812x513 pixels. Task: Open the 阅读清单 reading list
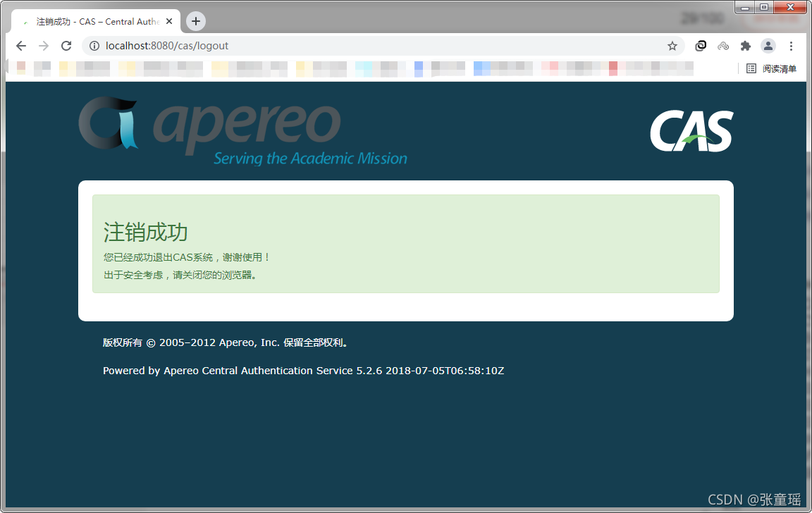coord(772,68)
